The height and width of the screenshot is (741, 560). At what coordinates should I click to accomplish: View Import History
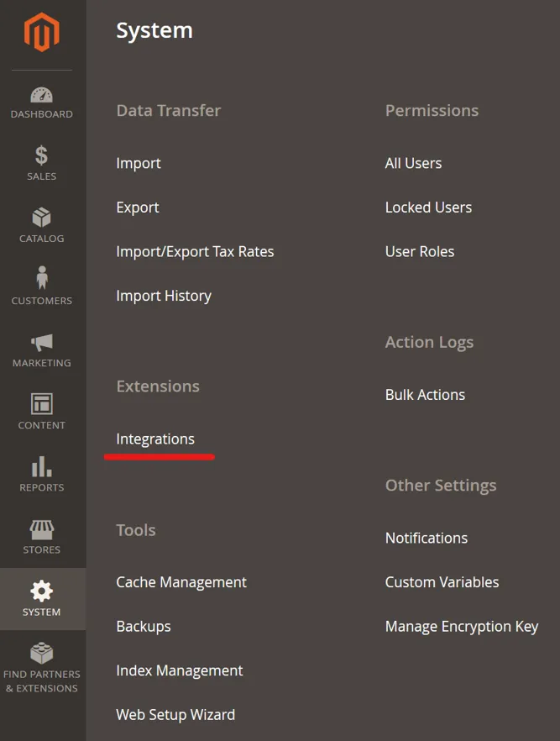164,296
